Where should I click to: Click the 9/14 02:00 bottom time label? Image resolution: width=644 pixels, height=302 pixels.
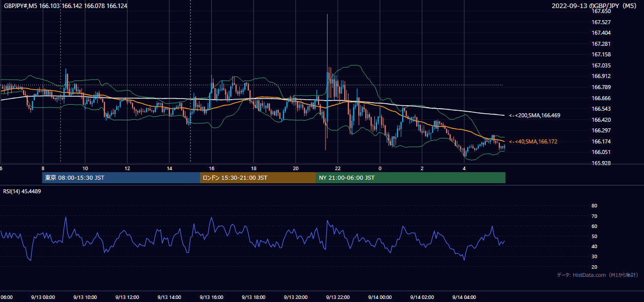(422, 297)
